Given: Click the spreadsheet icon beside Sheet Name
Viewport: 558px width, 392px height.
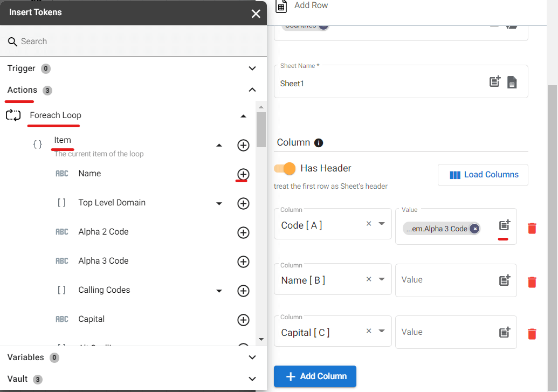Looking at the screenshot, I should [x=512, y=82].
